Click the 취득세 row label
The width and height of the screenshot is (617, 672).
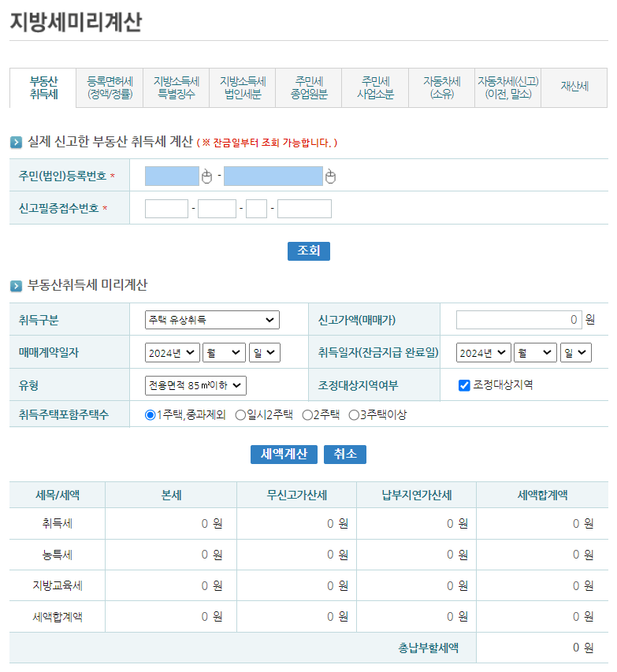pos(57,524)
